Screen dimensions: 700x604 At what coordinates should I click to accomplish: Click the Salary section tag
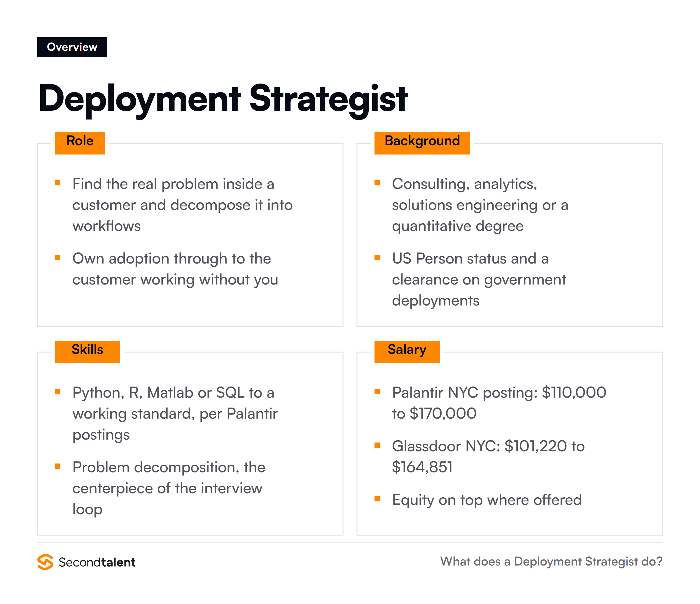pyautogui.click(x=407, y=352)
